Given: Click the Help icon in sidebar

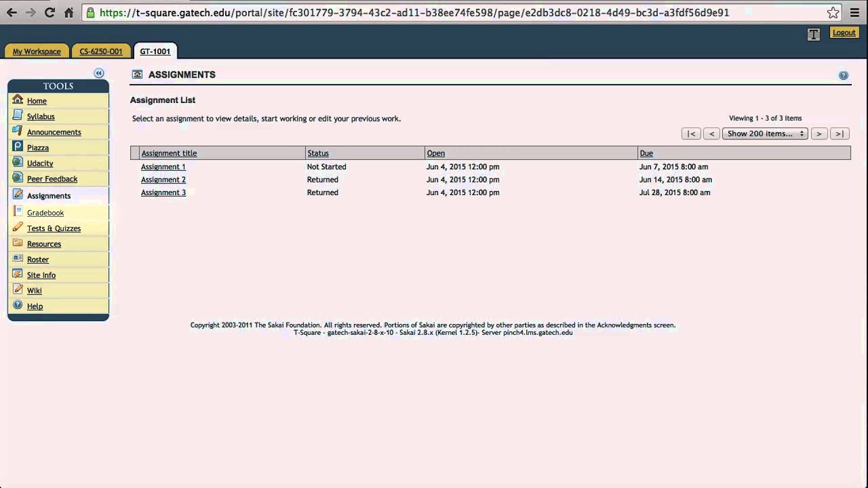Looking at the screenshot, I should (18, 305).
